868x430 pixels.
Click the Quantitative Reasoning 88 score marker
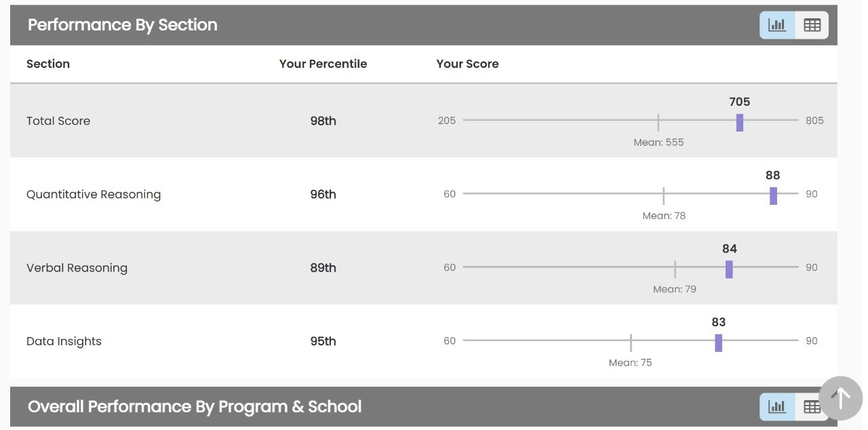click(773, 195)
